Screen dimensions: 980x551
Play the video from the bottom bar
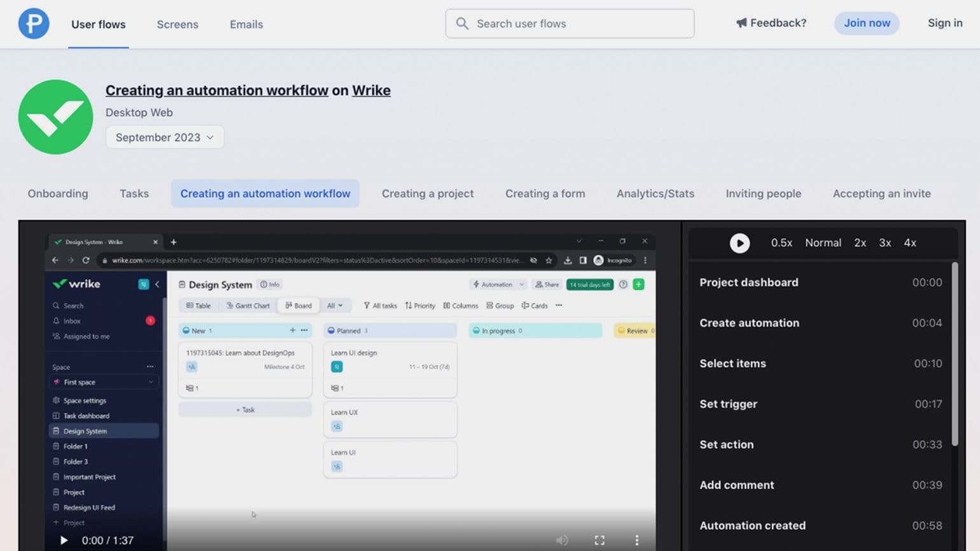click(x=64, y=540)
